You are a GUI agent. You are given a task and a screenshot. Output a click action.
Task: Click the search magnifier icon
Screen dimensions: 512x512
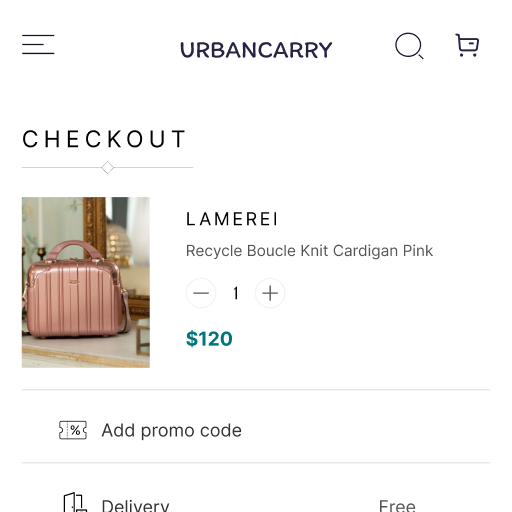click(x=409, y=46)
